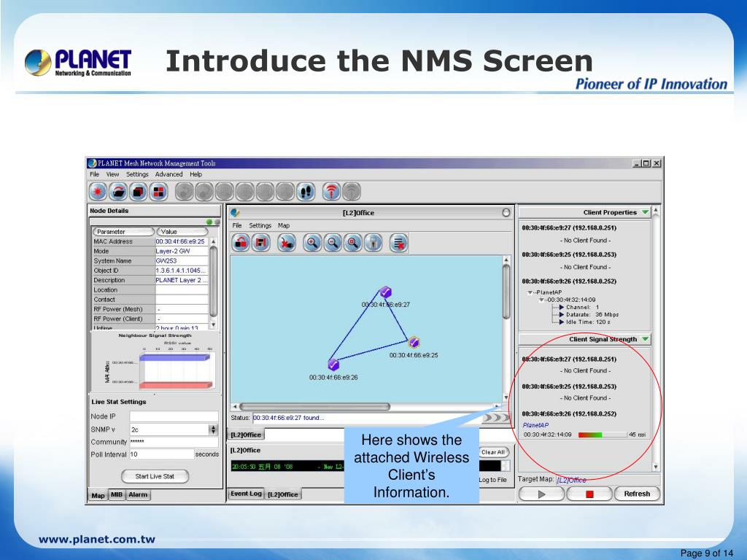This screenshot has height=560, width=747.
Task: Switch to the Event Log tab
Action: pyautogui.click(x=246, y=494)
